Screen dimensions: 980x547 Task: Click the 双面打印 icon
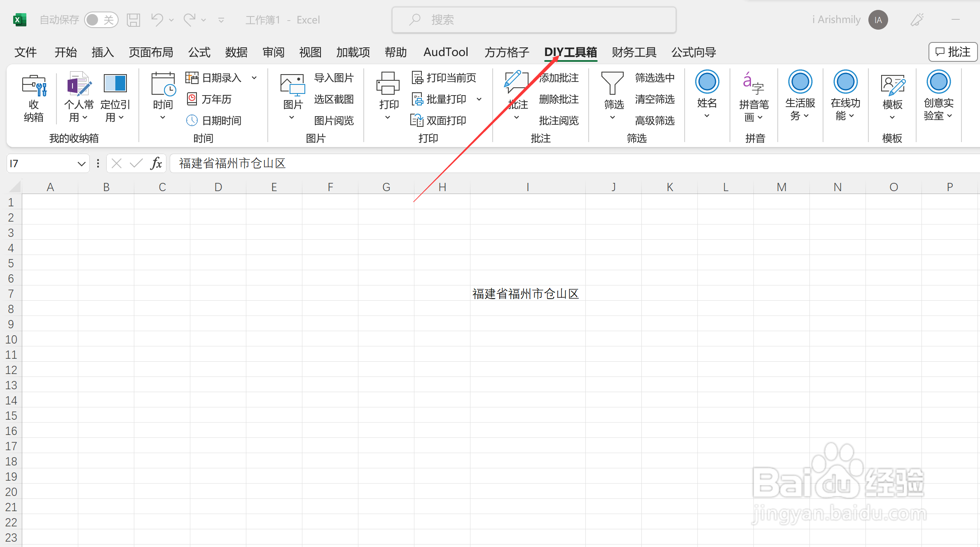click(416, 120)
